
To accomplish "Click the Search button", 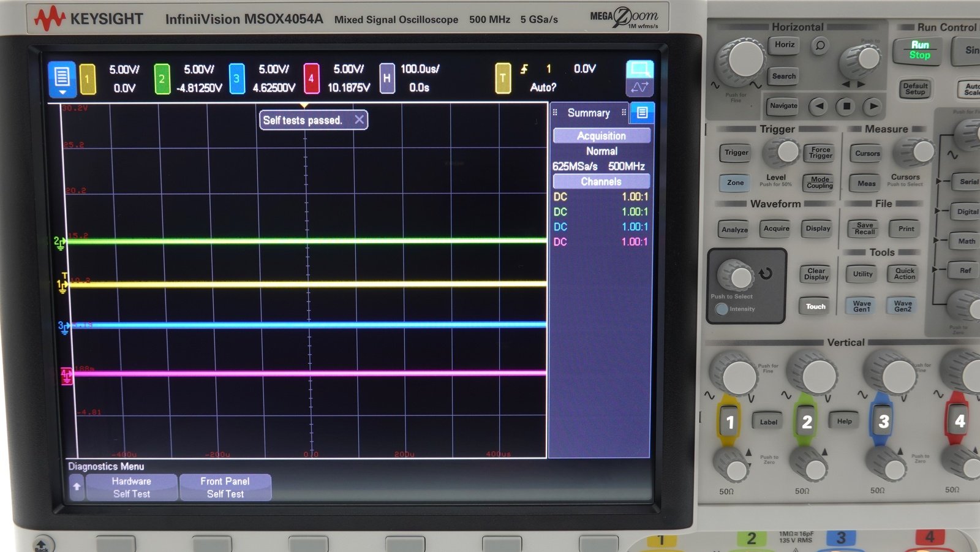I will [x=784, y=77].
